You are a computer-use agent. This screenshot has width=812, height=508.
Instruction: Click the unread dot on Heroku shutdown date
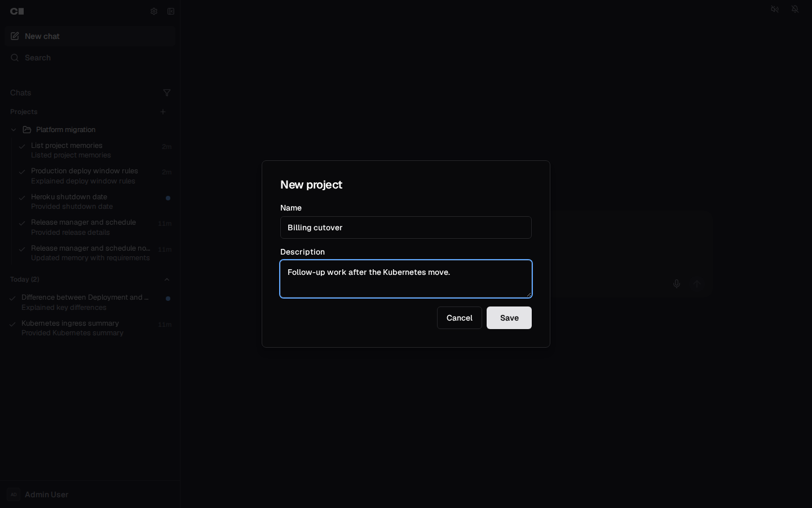coord(168,198)
